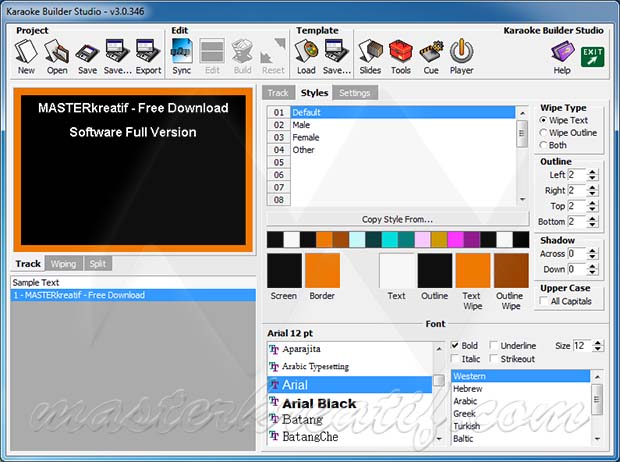Click the Outline Left value field
Screen dimensions: 620x462
pos(577,174)
